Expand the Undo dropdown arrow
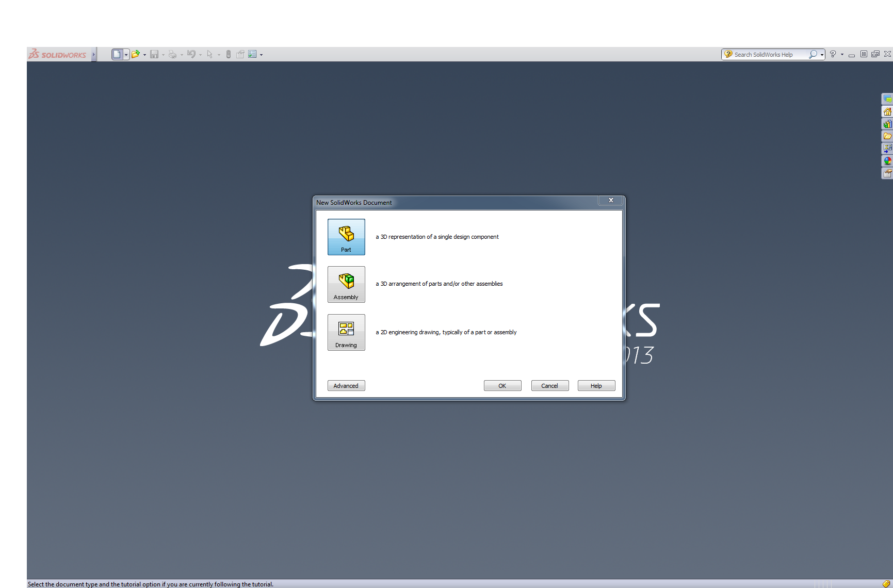Image resolution: width=893 pixels, height=588 pixels. (x=201, y=55)
